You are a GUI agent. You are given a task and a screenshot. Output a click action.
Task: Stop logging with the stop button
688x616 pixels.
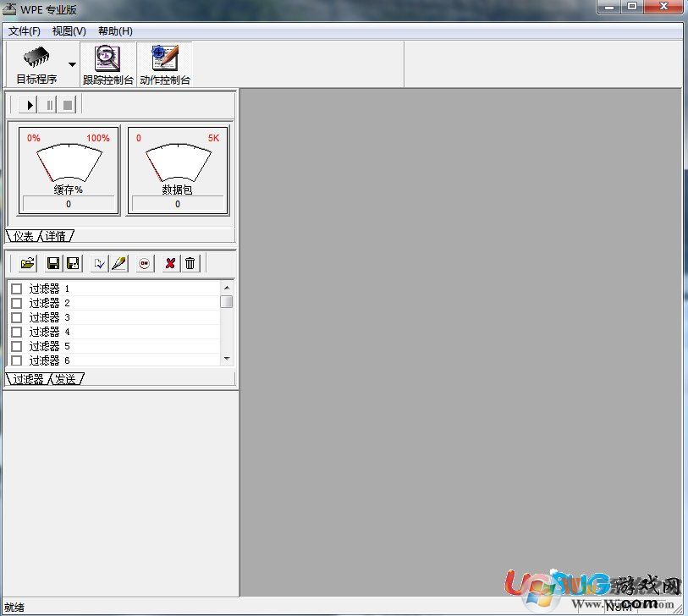67,105
